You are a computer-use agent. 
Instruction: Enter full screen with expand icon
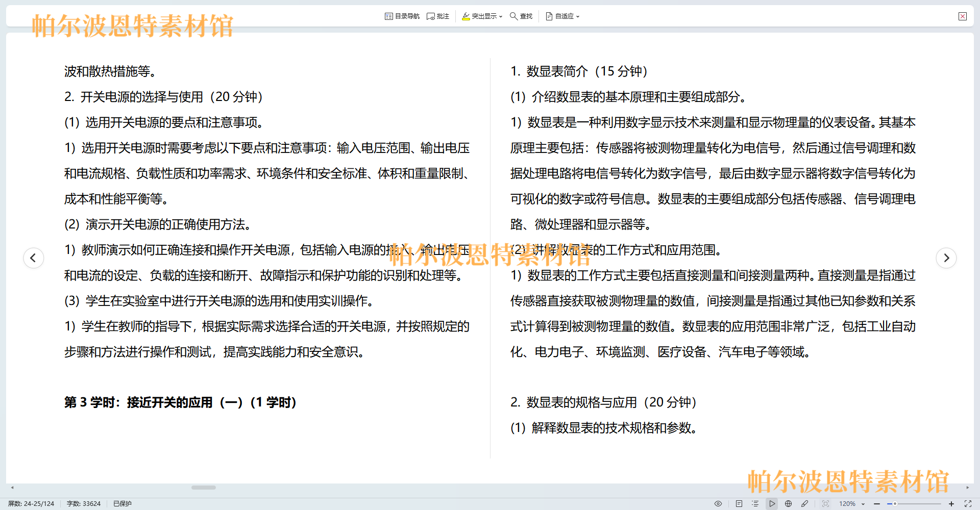pos(968,503)
